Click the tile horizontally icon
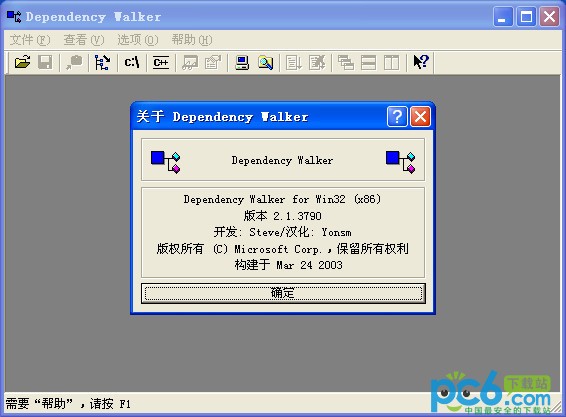566x417 pixels. click(369, 62)
